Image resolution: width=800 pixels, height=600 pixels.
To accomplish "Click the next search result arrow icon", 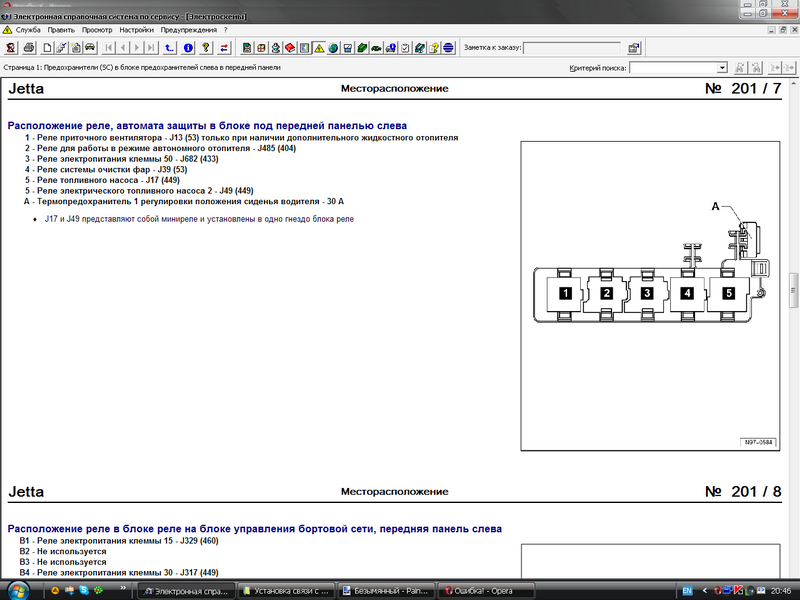I will click(x=789, y=67).
